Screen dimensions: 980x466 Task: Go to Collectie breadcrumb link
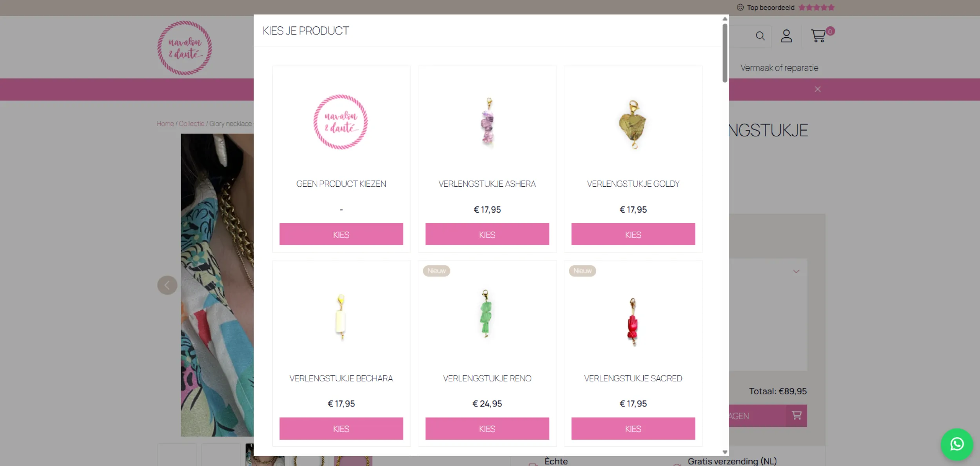click(191, 124)
